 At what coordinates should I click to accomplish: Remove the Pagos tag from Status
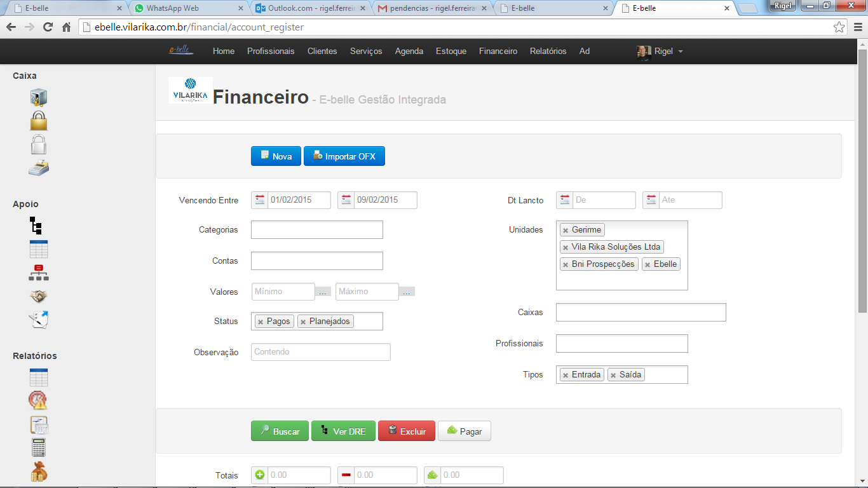[261, 322]
